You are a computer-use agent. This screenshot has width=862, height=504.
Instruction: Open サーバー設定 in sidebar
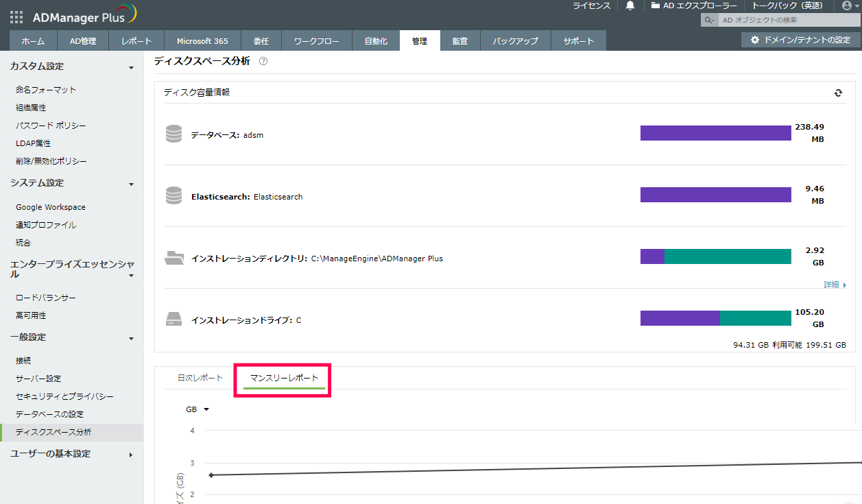[38, 379]
